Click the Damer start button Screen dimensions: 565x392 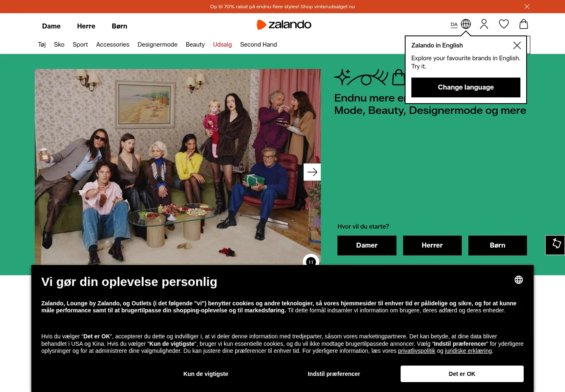tap(367, 246)
